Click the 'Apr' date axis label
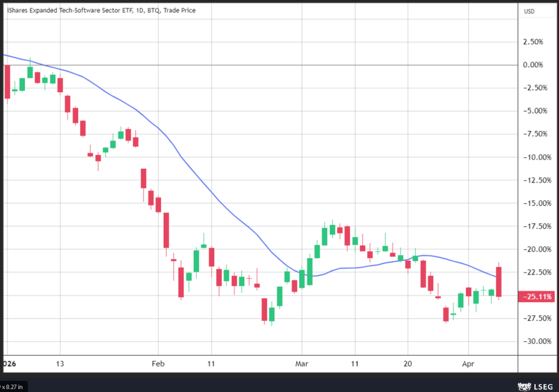Viewport: 559px width, 392px height. (x=468, y=364)
